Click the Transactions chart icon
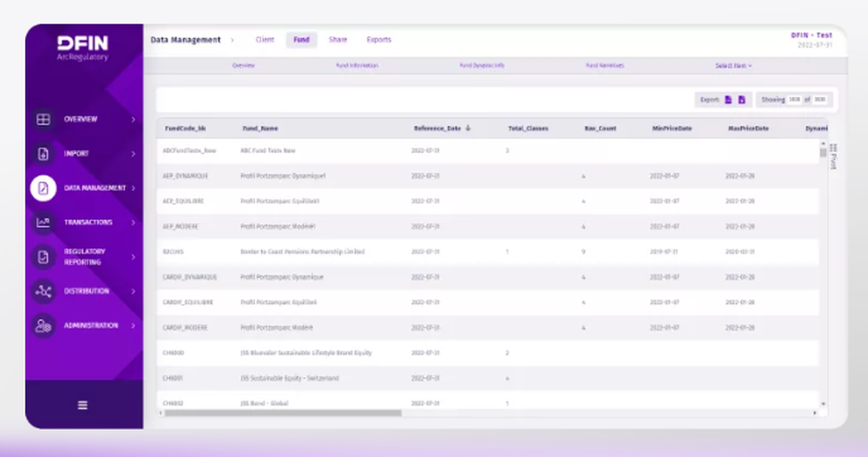Image resolution: width=868 pixels, height=457 pixels. [x=43, y=222]
